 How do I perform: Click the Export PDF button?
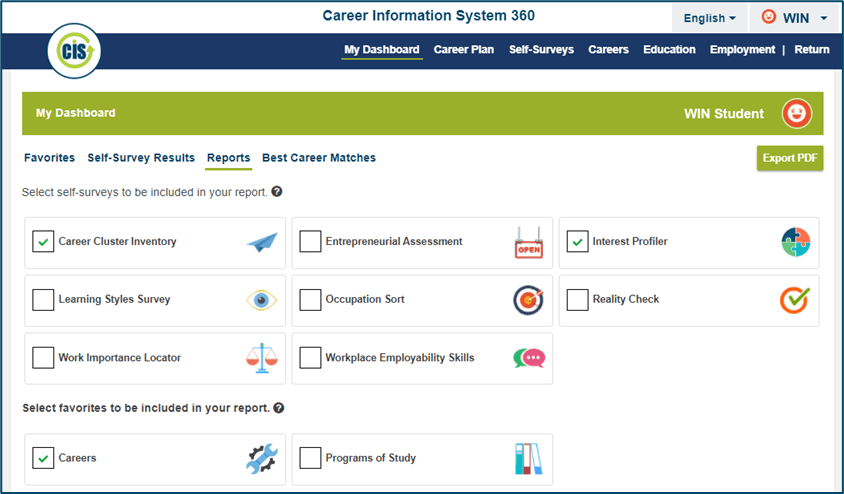pos(790,158)
